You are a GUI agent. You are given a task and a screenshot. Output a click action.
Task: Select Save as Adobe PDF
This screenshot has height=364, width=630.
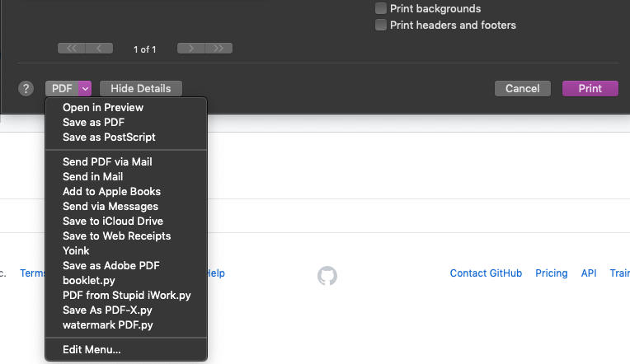pos(126,266)
